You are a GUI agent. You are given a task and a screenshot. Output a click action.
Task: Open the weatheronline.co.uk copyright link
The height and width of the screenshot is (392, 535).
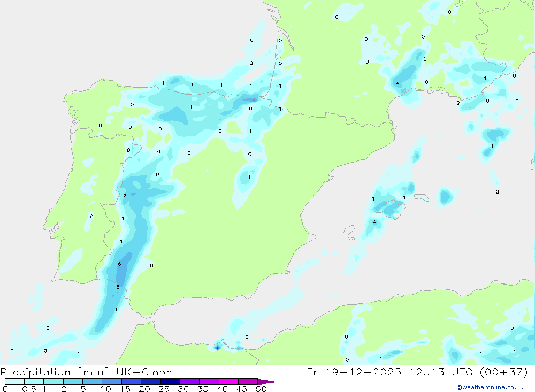(x=490, y=387)
